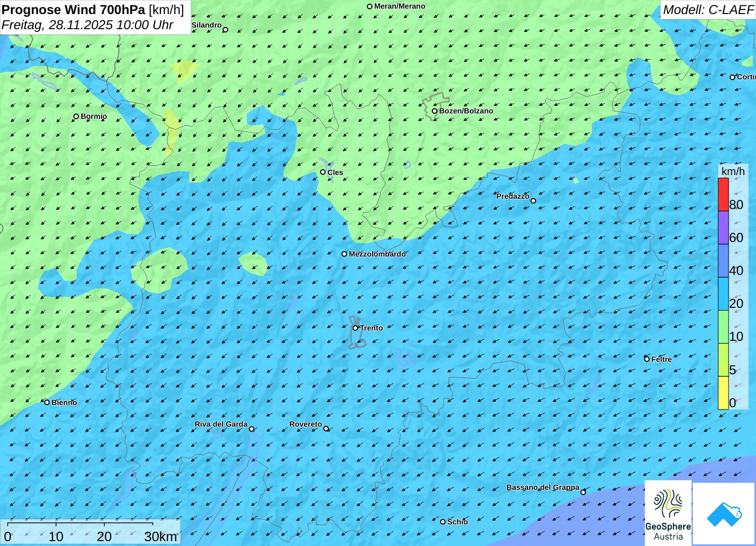Click the 'Bormio' label text
756x546 pixels.
coord(94,116)
